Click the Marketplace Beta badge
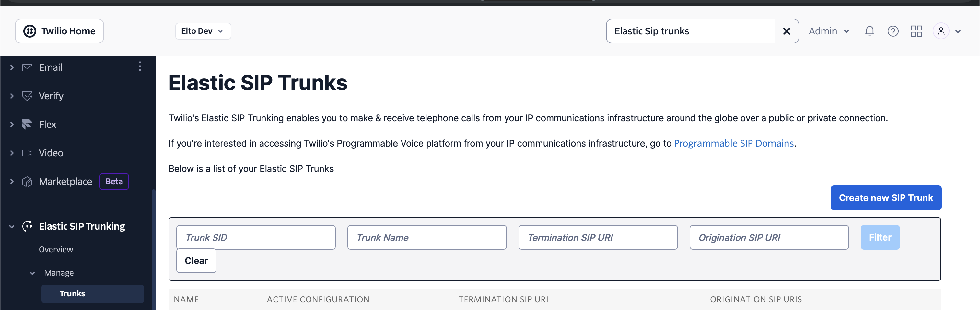The width and height of the screenshot is (980, 310). (114, 182)
